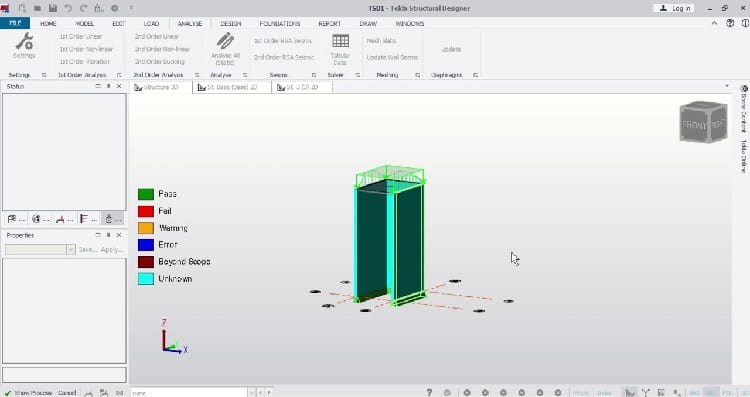The height and width of the screenshot is (397, 750).
Task: Click the ribbon help icon at top right
Action: click(730, 23)
